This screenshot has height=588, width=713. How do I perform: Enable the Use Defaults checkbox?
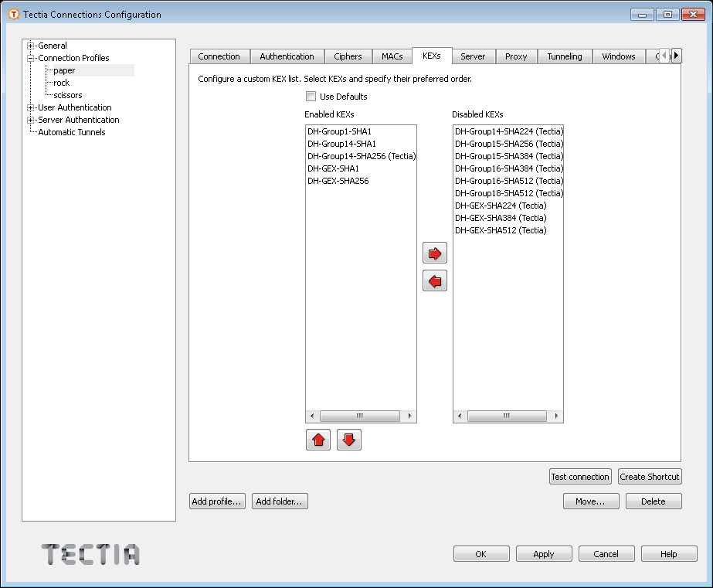(x=311, y=97)
